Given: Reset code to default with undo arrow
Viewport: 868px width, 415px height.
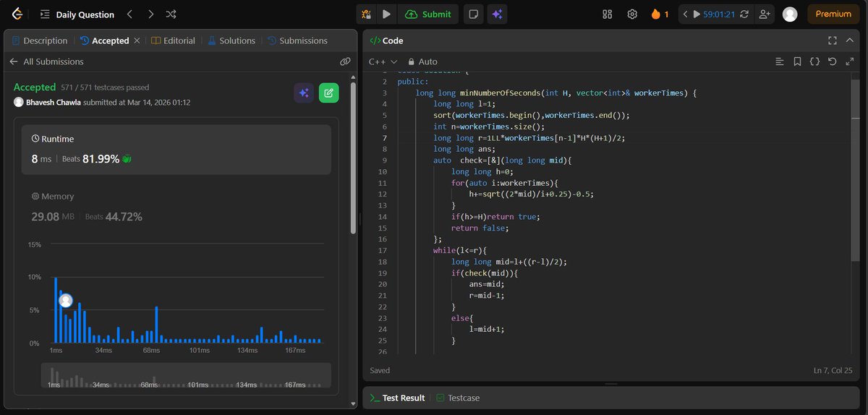Looking at the screenshot, I should pos(832,61).
